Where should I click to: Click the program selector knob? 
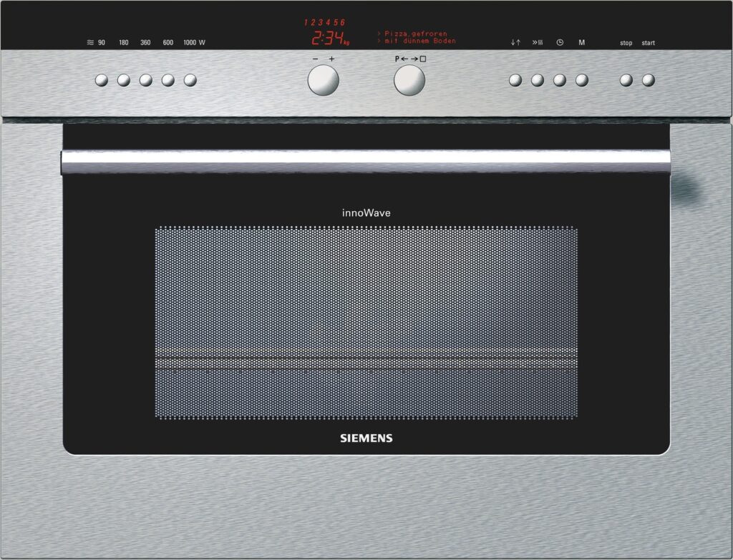(409, 80)
